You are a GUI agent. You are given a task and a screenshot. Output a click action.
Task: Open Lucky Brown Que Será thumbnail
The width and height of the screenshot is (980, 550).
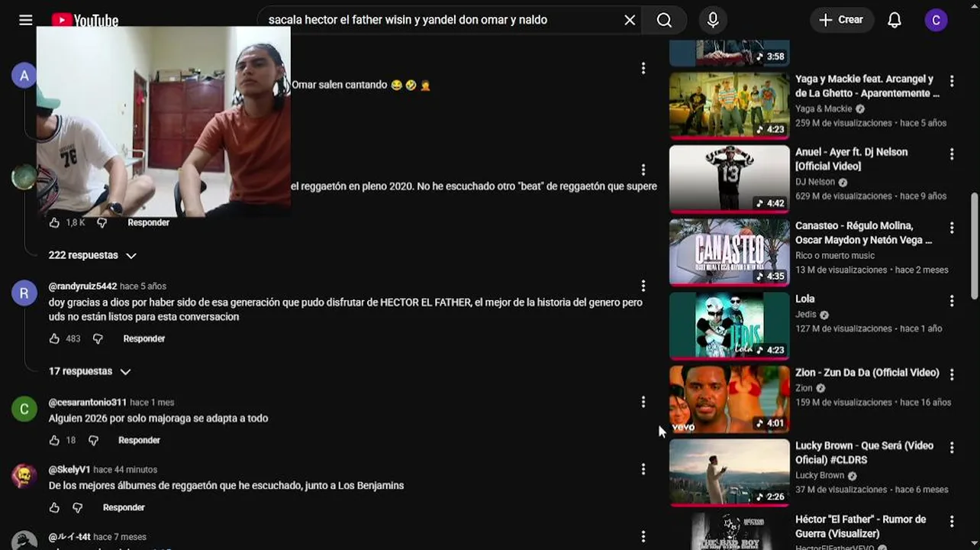[x=730, y=472]
